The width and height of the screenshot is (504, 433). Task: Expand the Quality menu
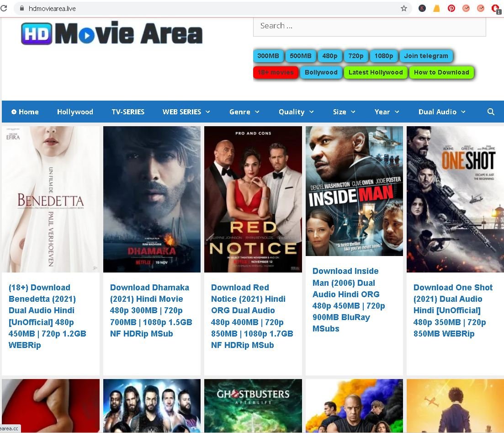(x=296, y=112)
